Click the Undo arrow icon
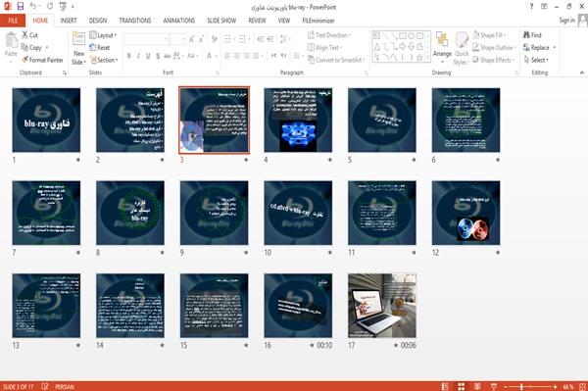This screenshot has height=391, width=588. [33, 6]
